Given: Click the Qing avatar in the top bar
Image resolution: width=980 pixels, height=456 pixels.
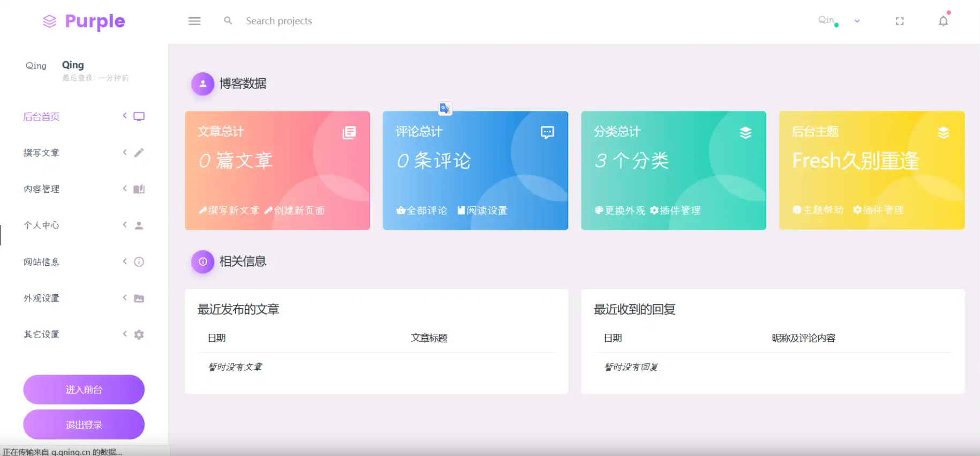Looking at the screenshot, I should [827, 20].
